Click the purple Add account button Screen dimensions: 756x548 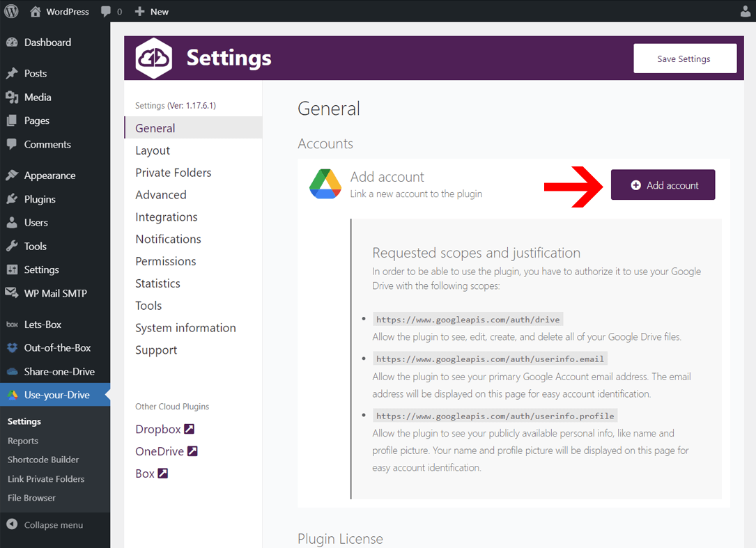pos(663,185)
